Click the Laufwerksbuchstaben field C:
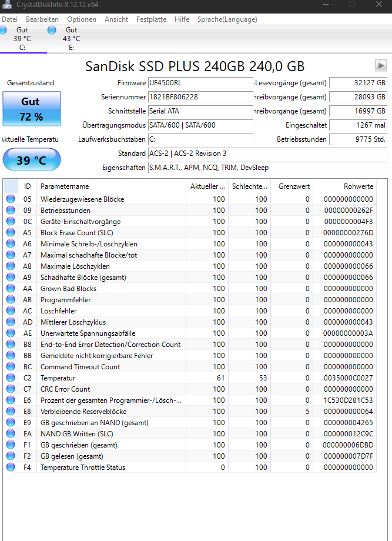 point(200,139)
